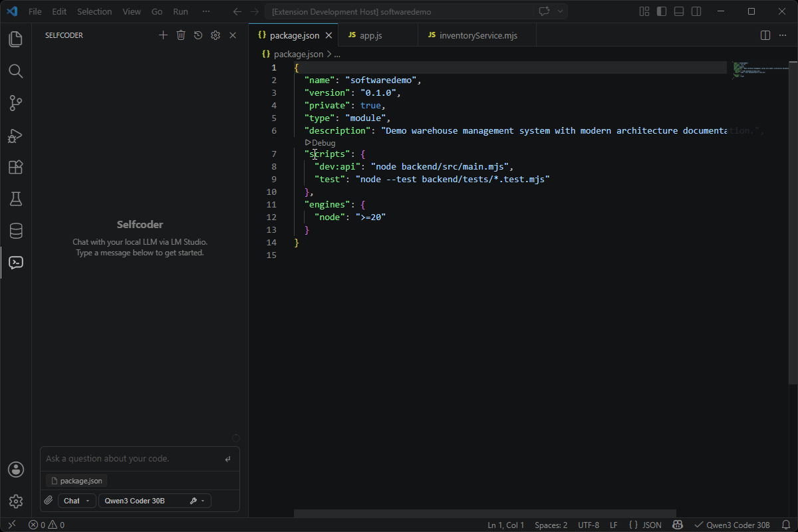The image size is (798, 532).
Task: Click the "dev:api" key on line 8
Action: [x=338, y=166]
